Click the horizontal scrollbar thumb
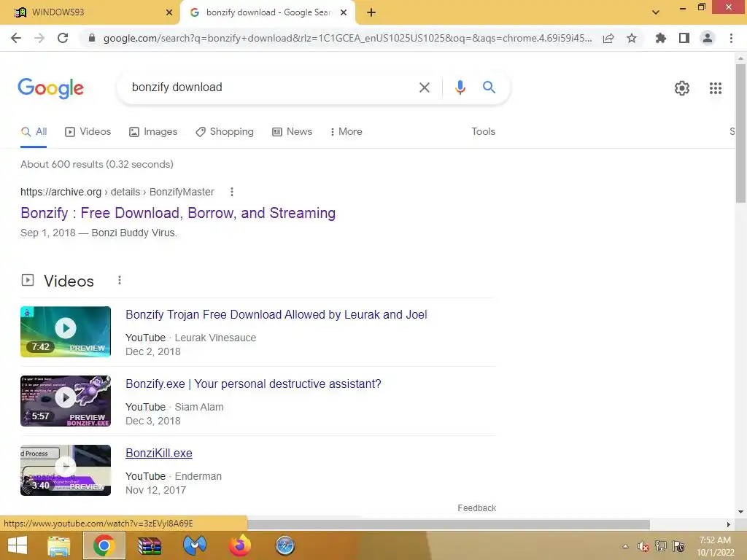 [x=448, y=524]
